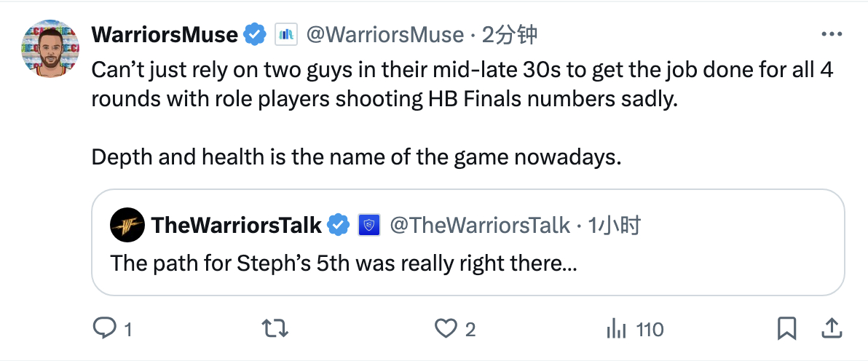Like the WarriorsMuse tweet
Screen dimensions: 868x361
tap(446, 330)
